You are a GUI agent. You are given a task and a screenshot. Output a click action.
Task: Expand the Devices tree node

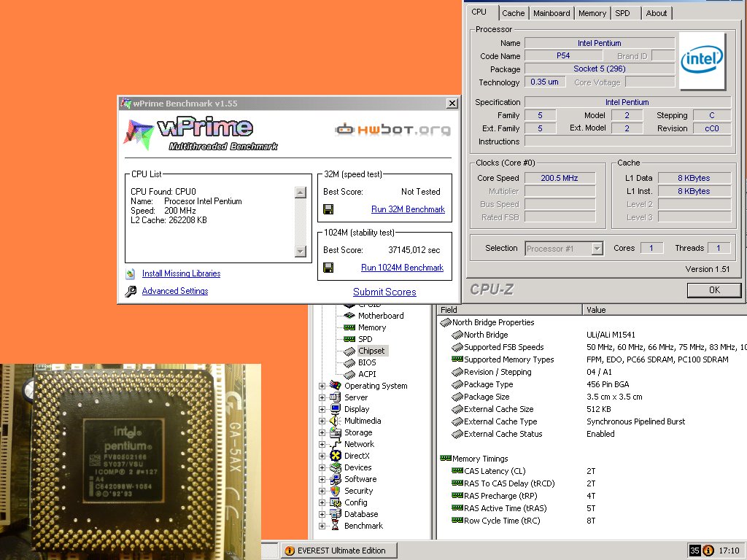pos(322,467)
